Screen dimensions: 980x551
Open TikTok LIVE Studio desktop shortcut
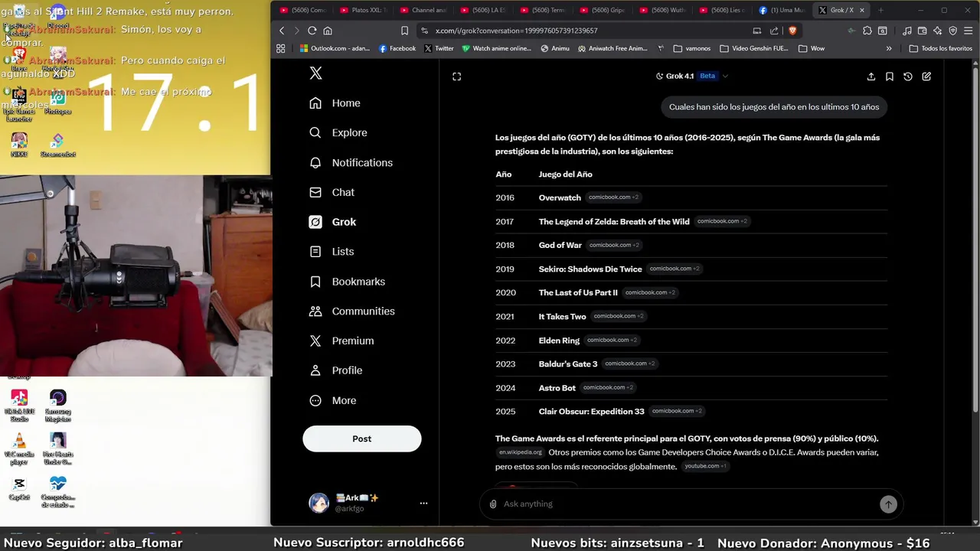pos(19,406)
